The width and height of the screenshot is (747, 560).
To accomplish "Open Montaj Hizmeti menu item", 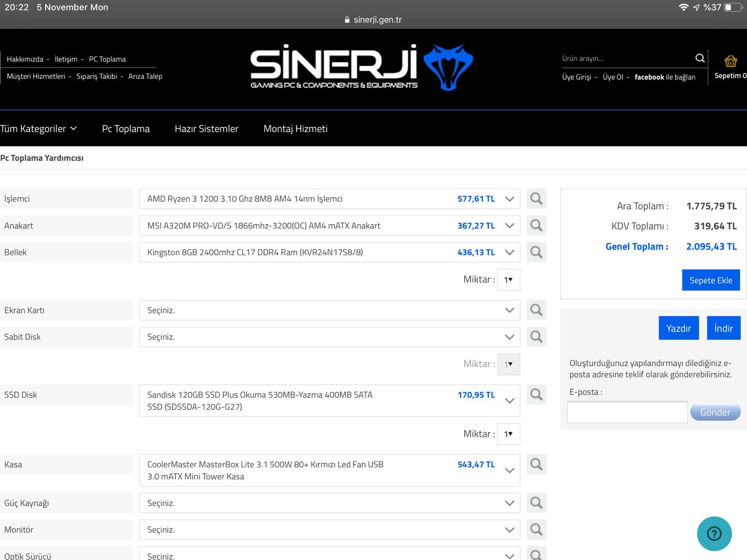I will tap(296, 129).
